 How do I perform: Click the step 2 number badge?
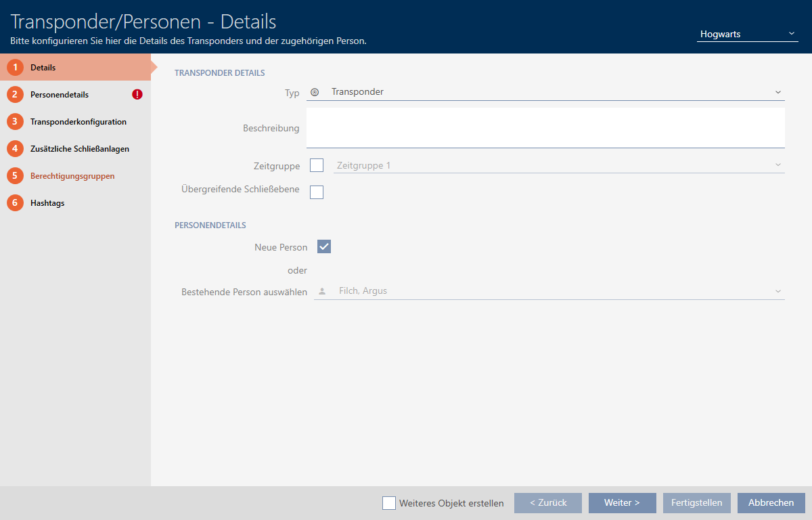15,95
